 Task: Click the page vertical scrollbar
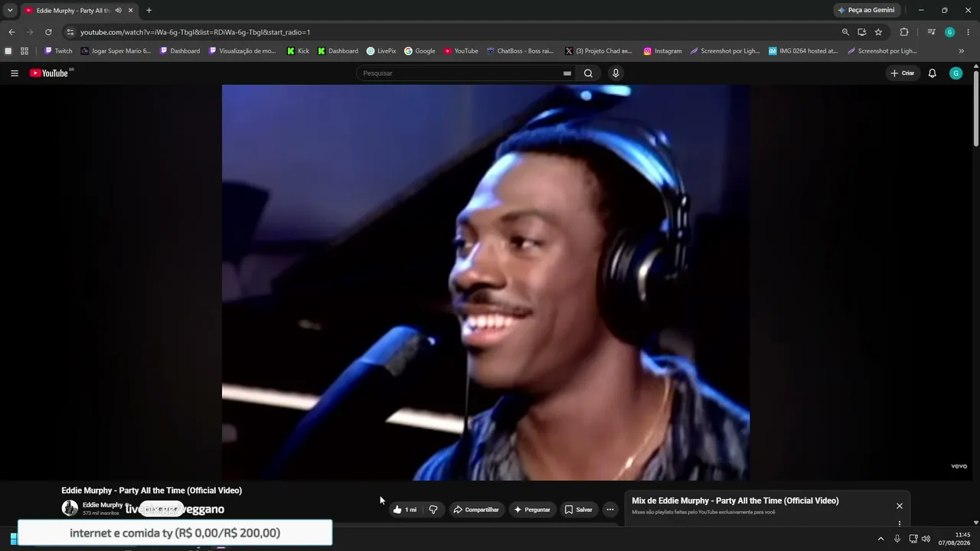click(x=975, y=107)
